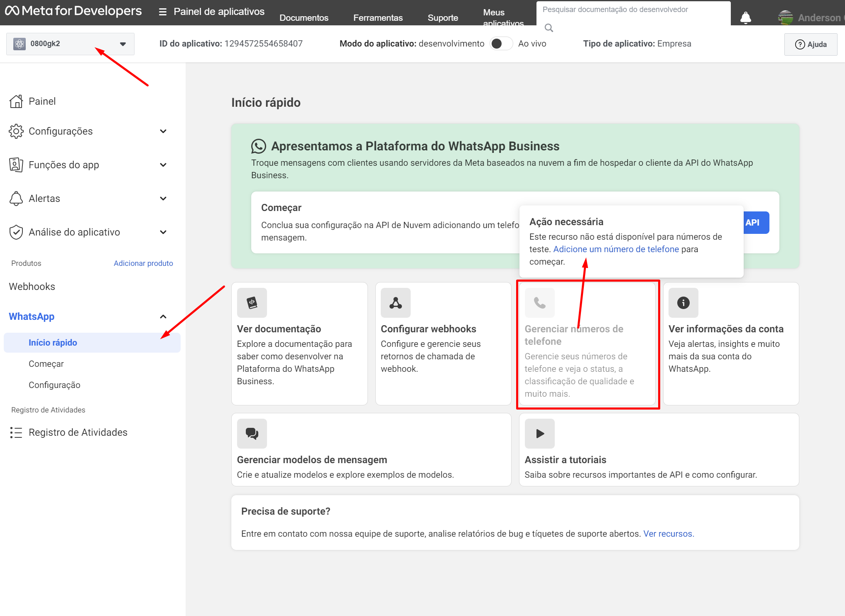Click the Funções do app badge icon
The width and height of the screenshot is (845, 616).
[16, 165]
